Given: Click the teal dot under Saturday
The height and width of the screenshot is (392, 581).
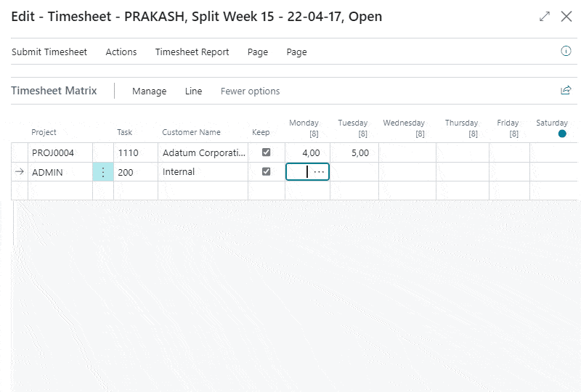Looking at the screenshot, I should coord(562,134).
